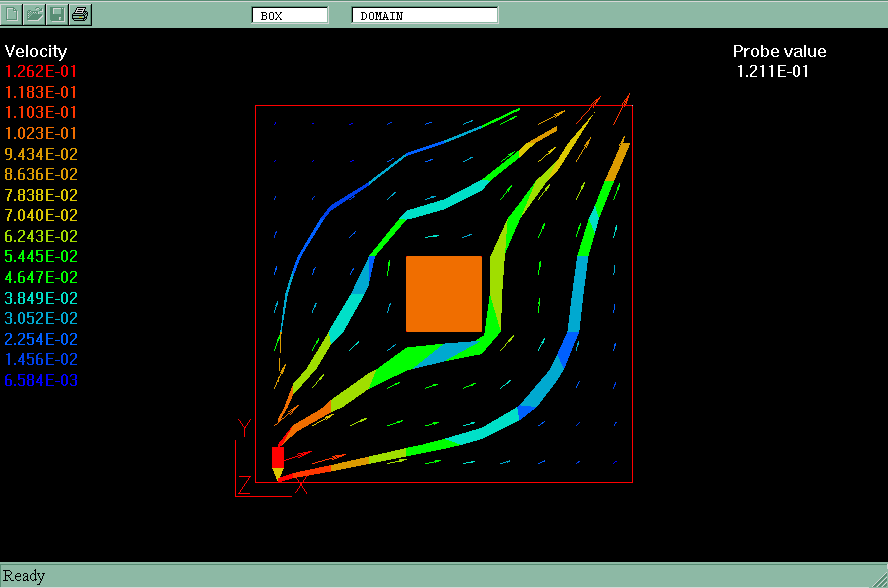Click the Ready status bar text
Viewport: 888px width, 588px height.
tap(24, 576)
